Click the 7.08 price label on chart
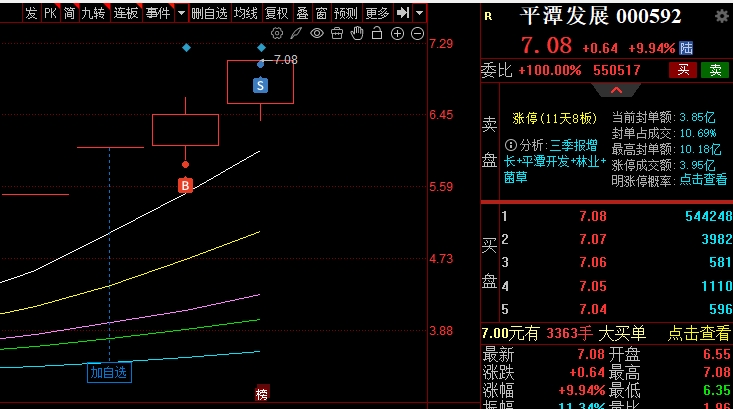 pyautogui.click(x=286, y=60)
